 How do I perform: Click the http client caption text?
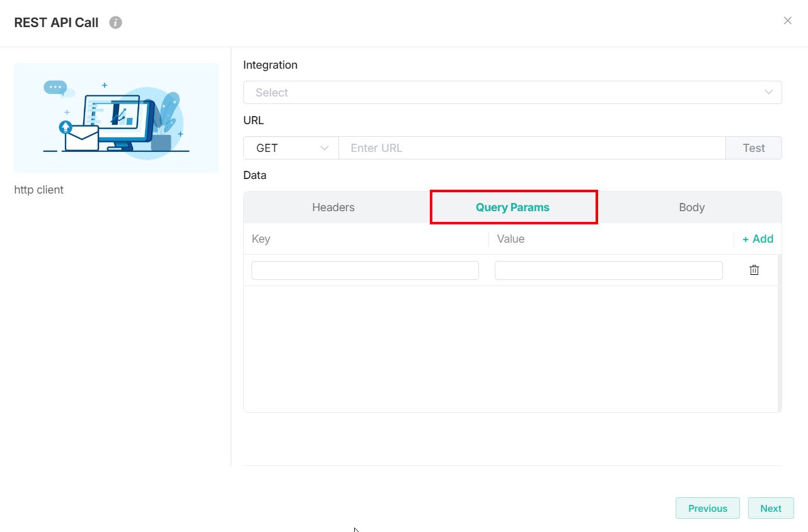[39, 190]
